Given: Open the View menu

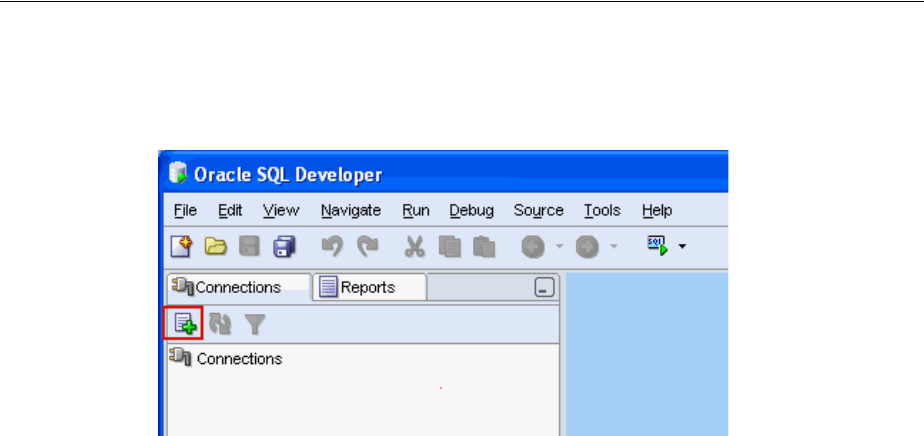Looking at the screenshot, I should (x=280, y=210).
